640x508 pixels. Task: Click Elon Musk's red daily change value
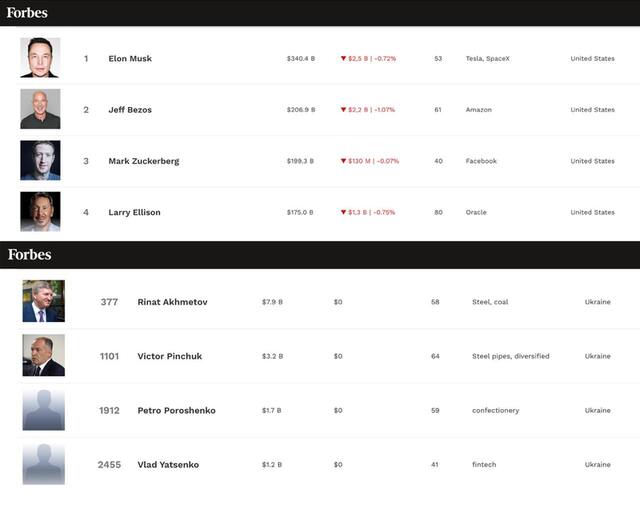pyautogui.click(x=368, y=59)
